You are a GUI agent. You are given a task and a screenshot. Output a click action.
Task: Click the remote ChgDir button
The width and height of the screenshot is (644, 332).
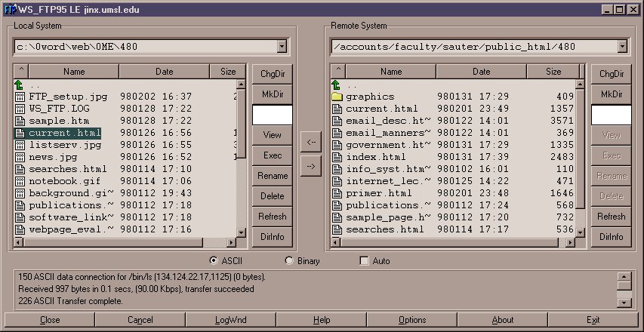[611, 74]
